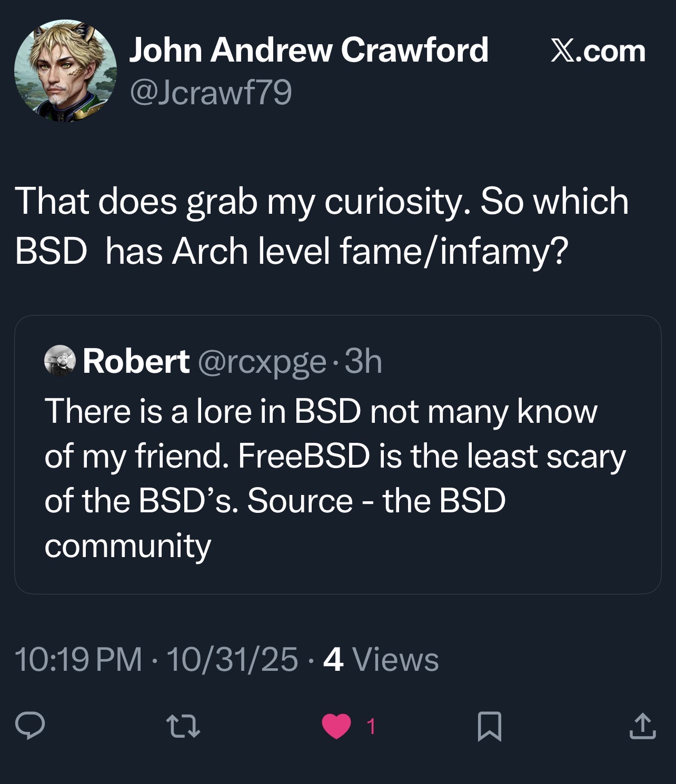Unlike the post via pink heart
676x784 pixels.
[x=336, y=726]
